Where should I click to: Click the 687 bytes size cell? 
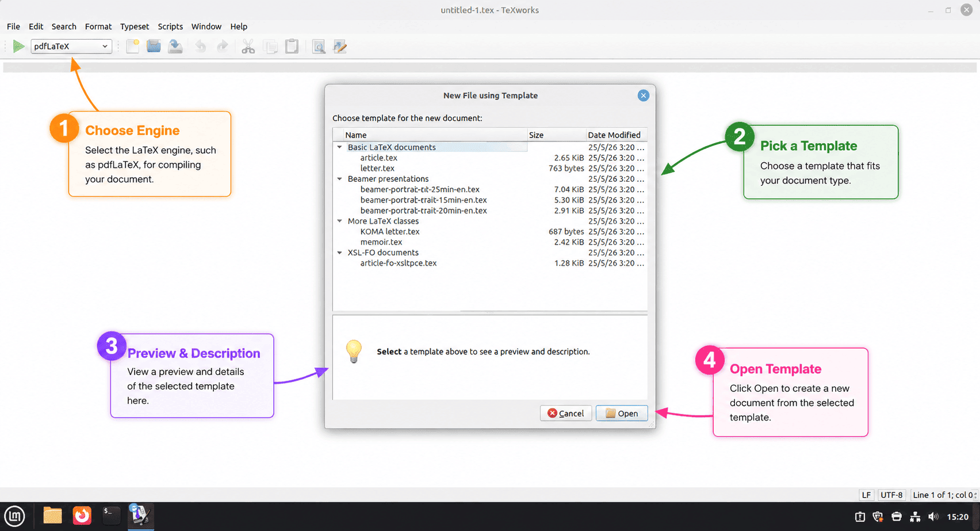566,232
